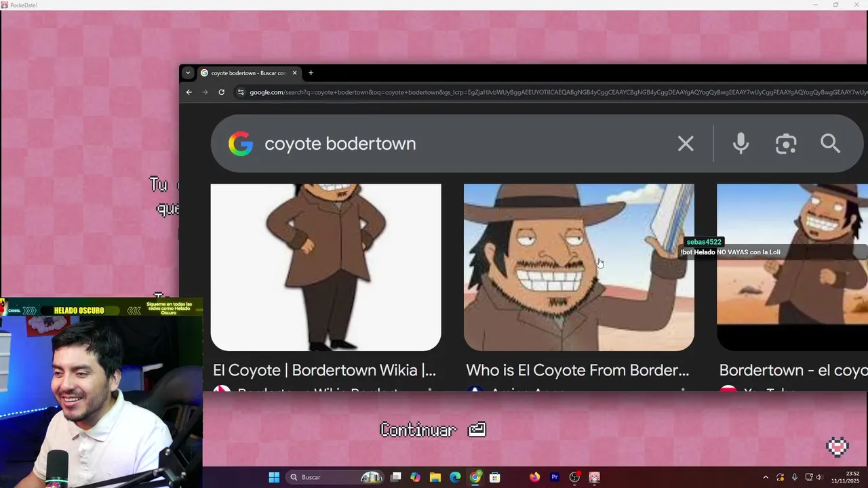This screenshot has width=868, height=488.
Task: Go back to the previous Chrome page
Action: (189, 92)
